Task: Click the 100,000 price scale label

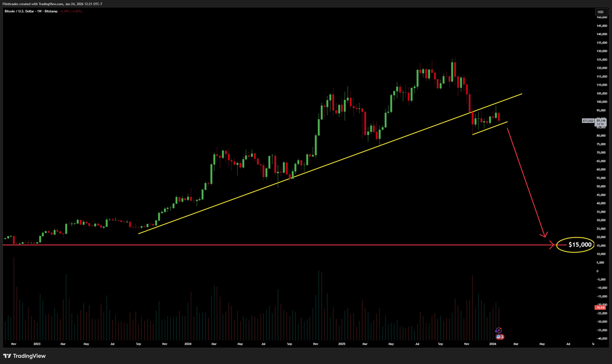Action: tap(601, 102)
